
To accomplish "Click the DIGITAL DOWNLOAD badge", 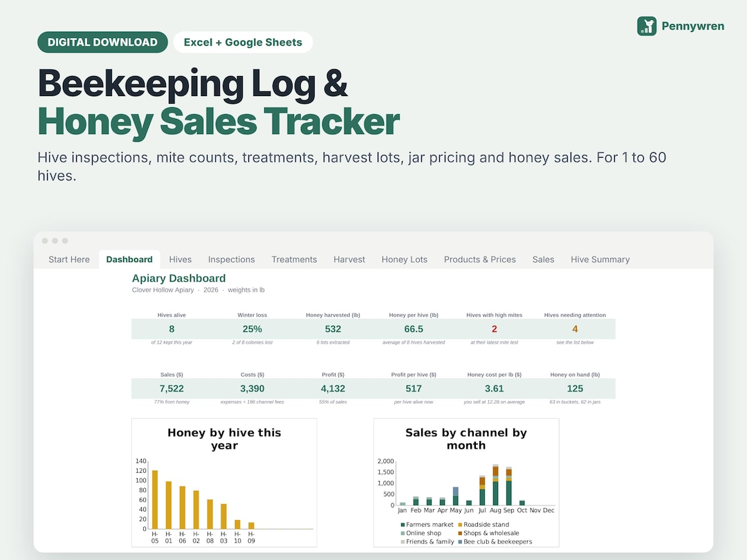I will [102, 42].
